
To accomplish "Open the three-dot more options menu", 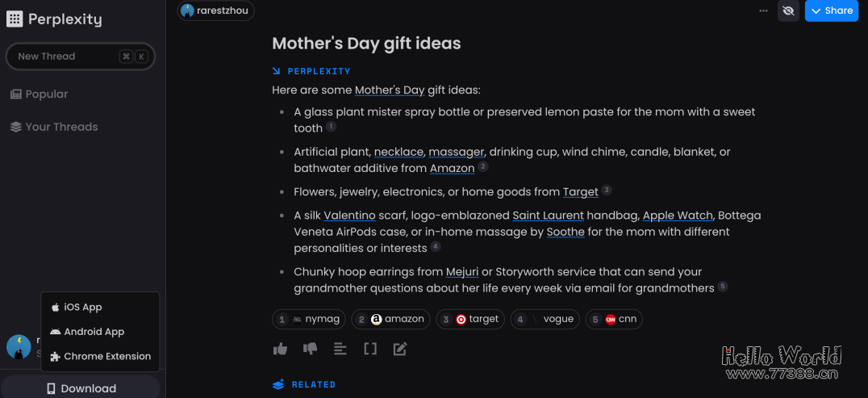I will pyautogui.click(x=763, y=10).
